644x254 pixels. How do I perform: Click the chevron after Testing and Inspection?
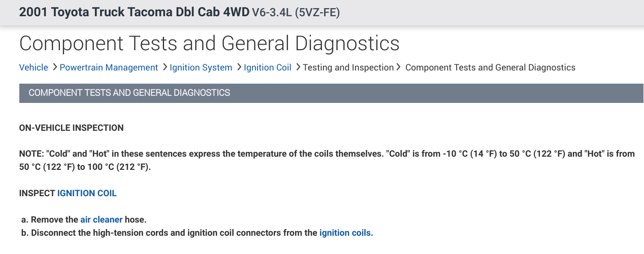(x=399, y=67)
